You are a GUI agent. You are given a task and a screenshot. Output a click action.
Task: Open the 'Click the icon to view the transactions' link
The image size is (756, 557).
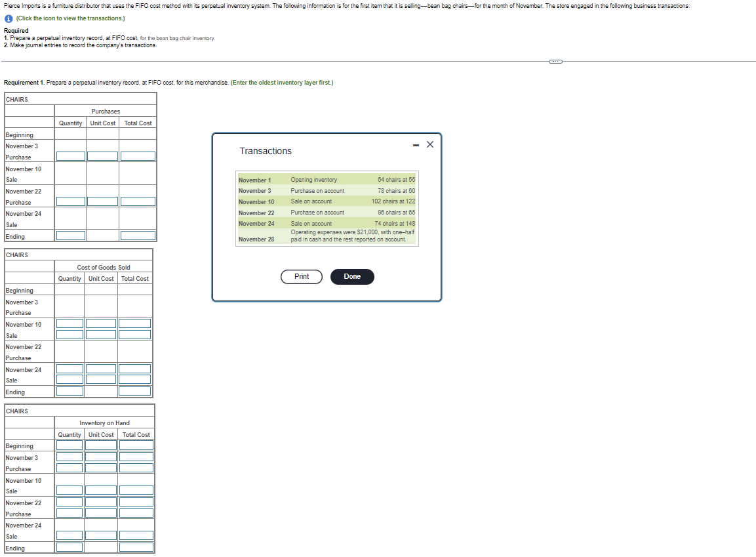pos(70,18)
